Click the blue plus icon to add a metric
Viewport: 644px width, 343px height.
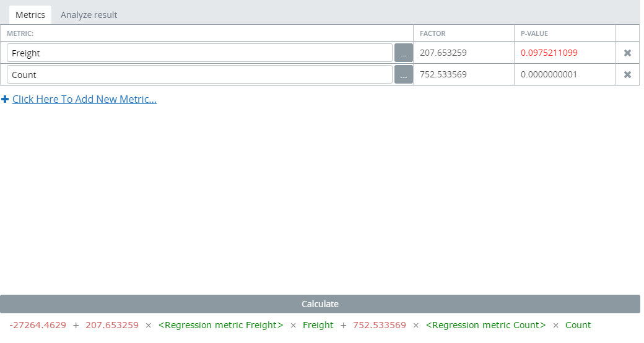click(x=5, y=99)
